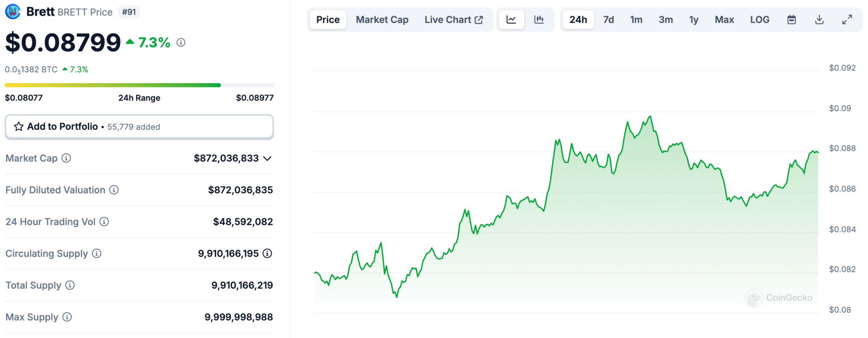This screenshot has height=338, width=868.
Task: Click the $0.09 axis label
Action: point(840,108)
